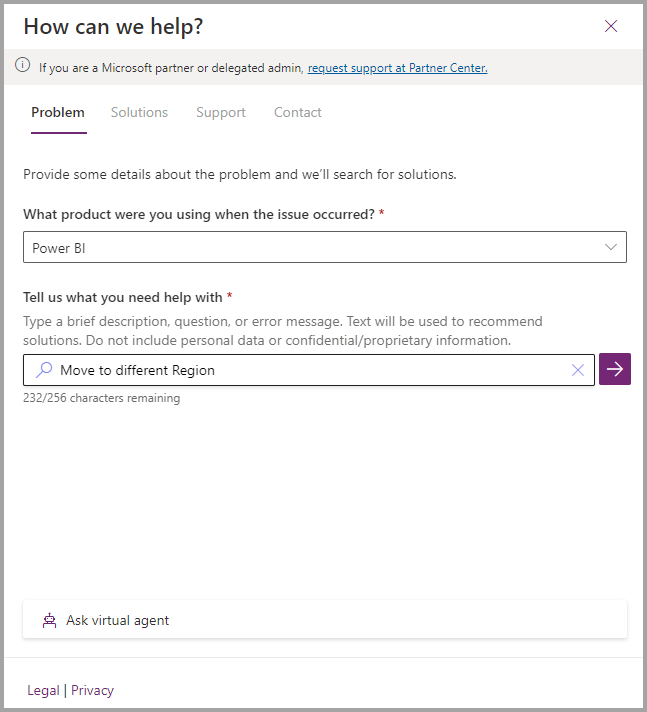
Task: Open request support at Partner Center link
Action: point(397,68)
